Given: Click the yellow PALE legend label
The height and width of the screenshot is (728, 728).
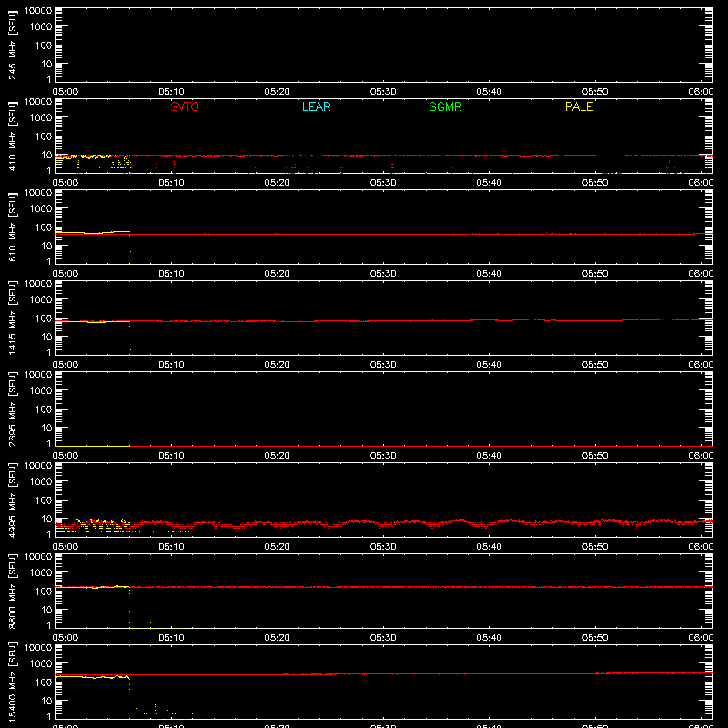Looking at the screenshot, I should tap(579, 106).
